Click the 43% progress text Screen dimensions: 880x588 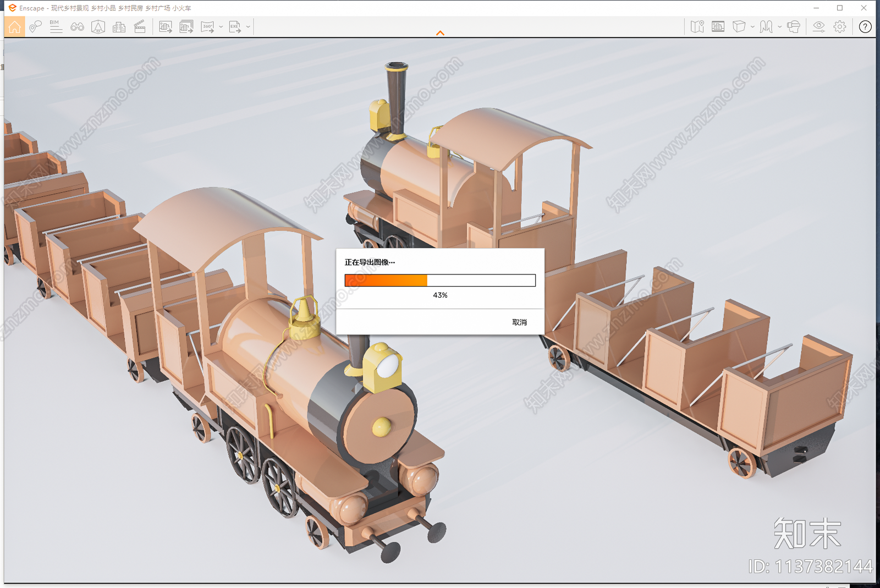point(440,295)
